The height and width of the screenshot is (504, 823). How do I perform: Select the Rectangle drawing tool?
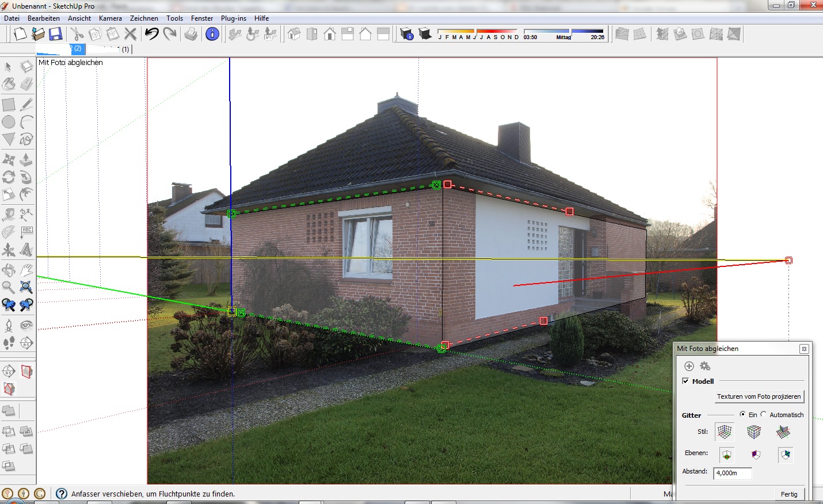[x=9, y=105]
